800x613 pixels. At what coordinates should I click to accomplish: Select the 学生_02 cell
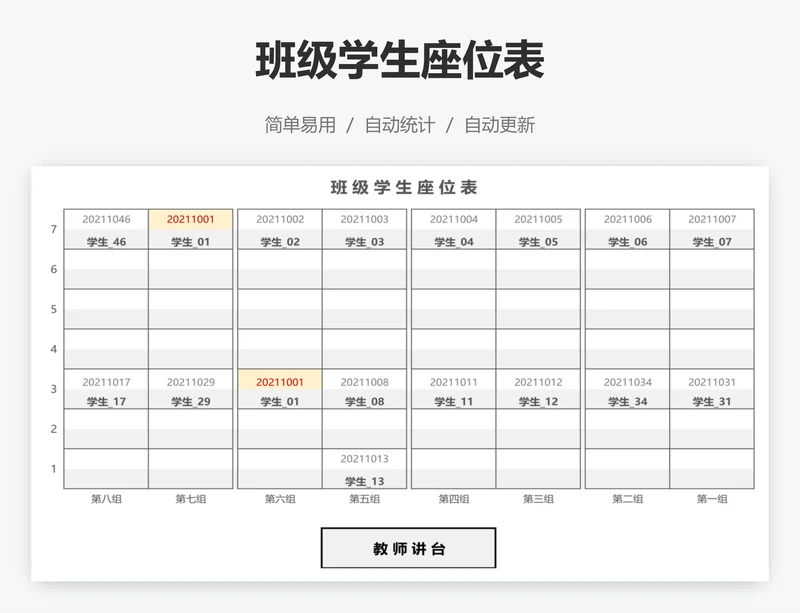click(280, 239)
